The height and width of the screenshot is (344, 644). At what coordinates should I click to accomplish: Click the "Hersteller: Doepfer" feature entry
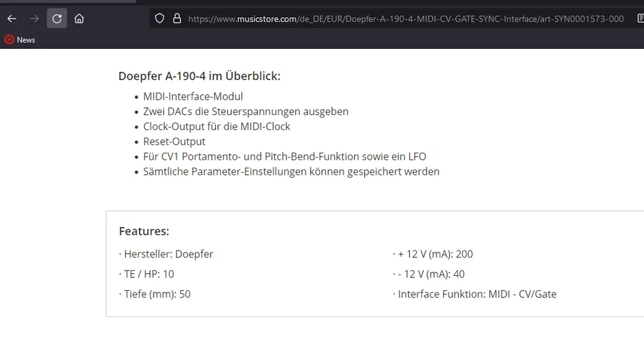tap(168, 255)
